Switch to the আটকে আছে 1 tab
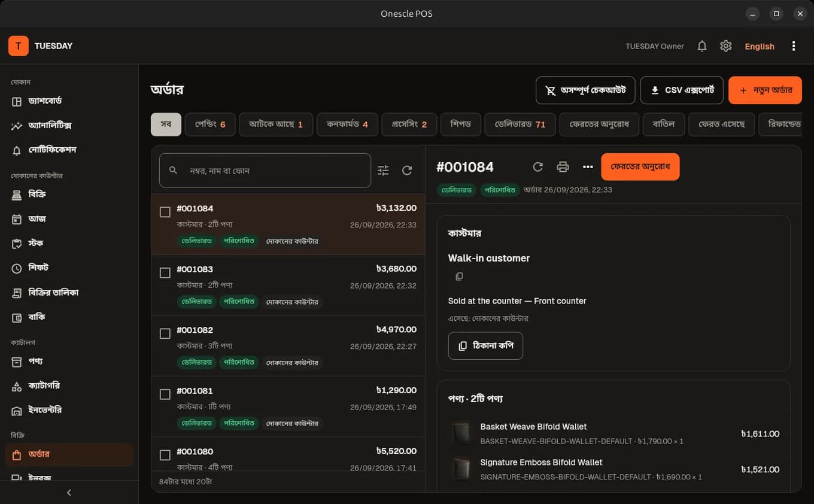Image resolution: width=814 pixels, height=504 pixels. (x=276, y=125)
